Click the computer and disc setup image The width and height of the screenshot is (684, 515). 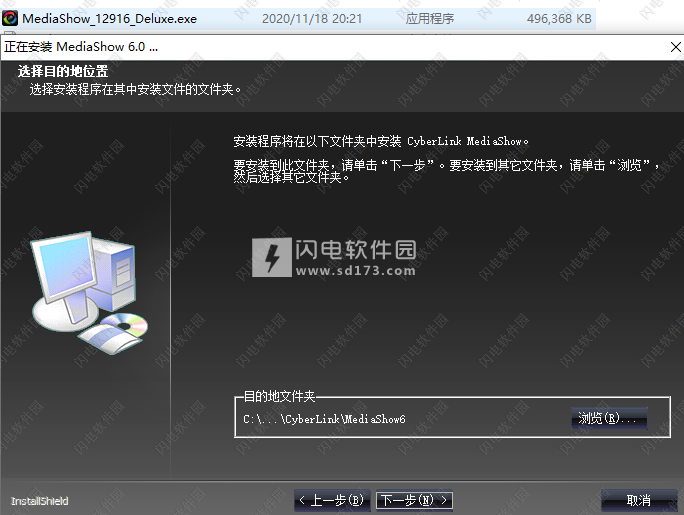coord(89,292)
